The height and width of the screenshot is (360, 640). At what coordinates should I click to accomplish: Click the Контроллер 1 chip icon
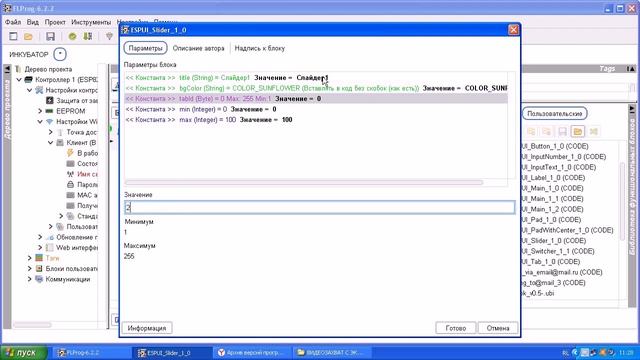(x=29, y=79)
